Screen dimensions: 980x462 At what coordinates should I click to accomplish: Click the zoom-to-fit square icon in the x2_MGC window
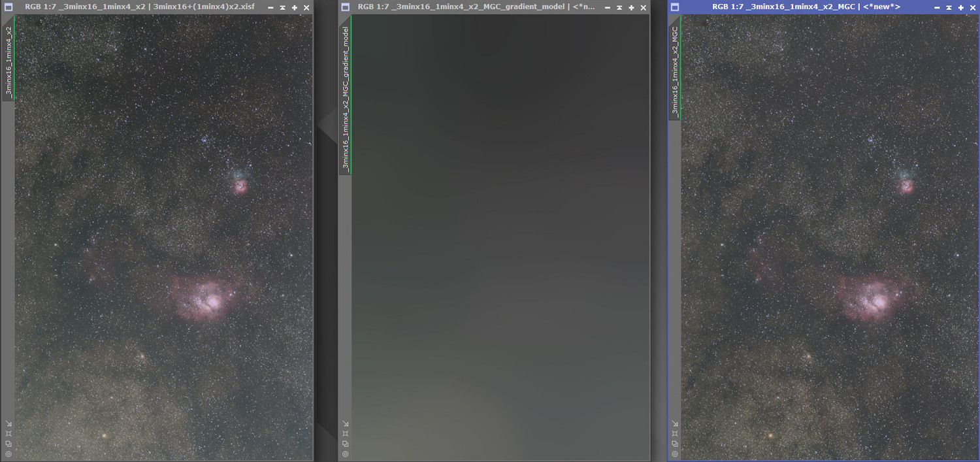click(674, 433)
